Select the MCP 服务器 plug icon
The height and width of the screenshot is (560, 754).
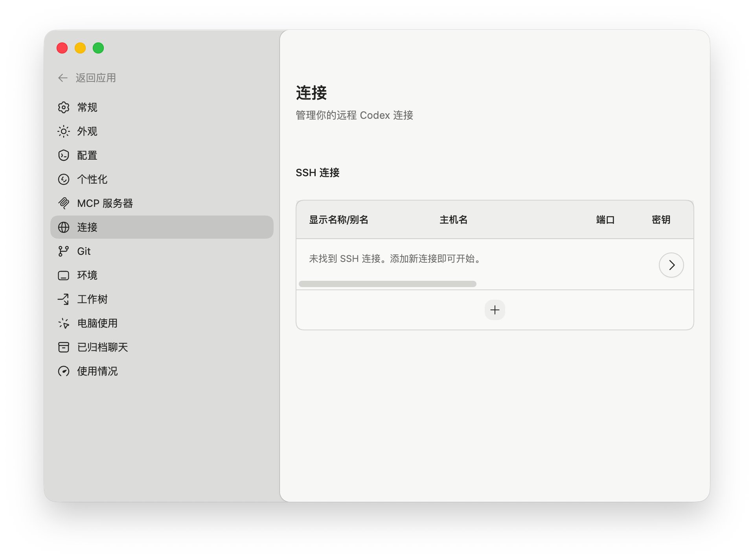click(x=63, y=203)
